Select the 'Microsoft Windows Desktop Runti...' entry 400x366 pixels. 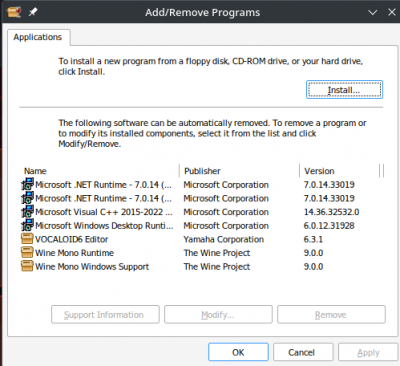coord(104,226)
